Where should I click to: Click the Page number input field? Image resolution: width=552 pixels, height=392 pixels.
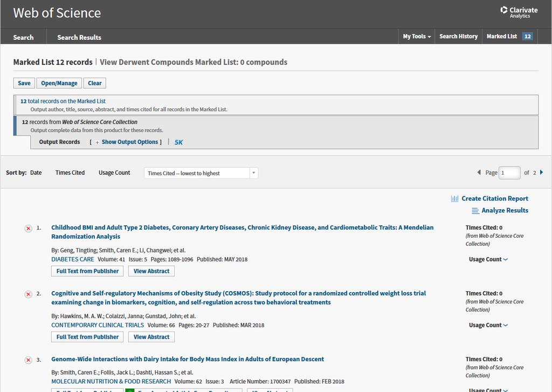point(509,173)
